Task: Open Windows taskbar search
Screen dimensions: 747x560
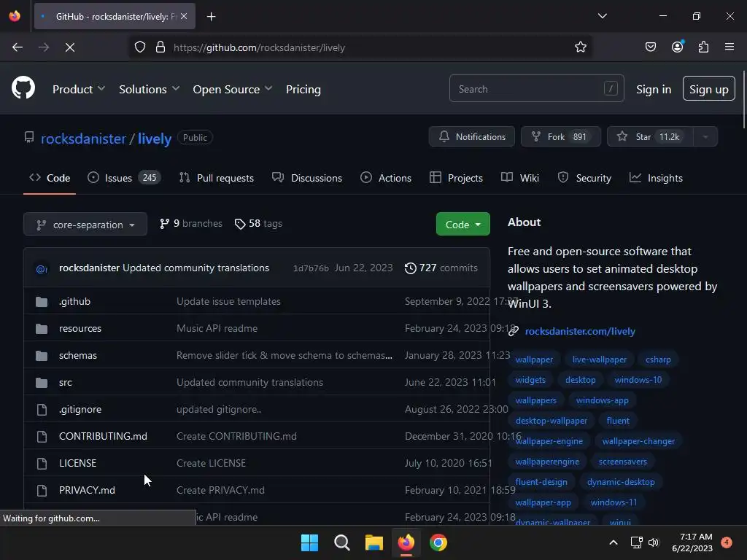Action: [x=341, y=542]
